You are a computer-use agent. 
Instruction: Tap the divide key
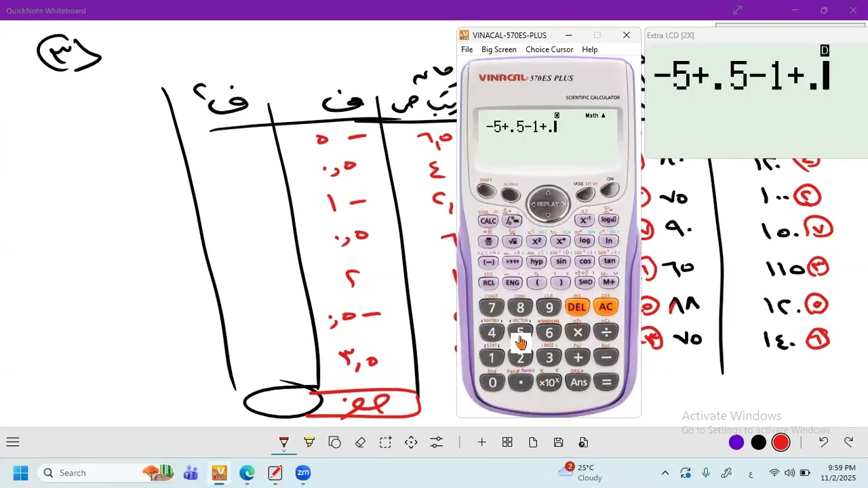click(x=606, y=332)
